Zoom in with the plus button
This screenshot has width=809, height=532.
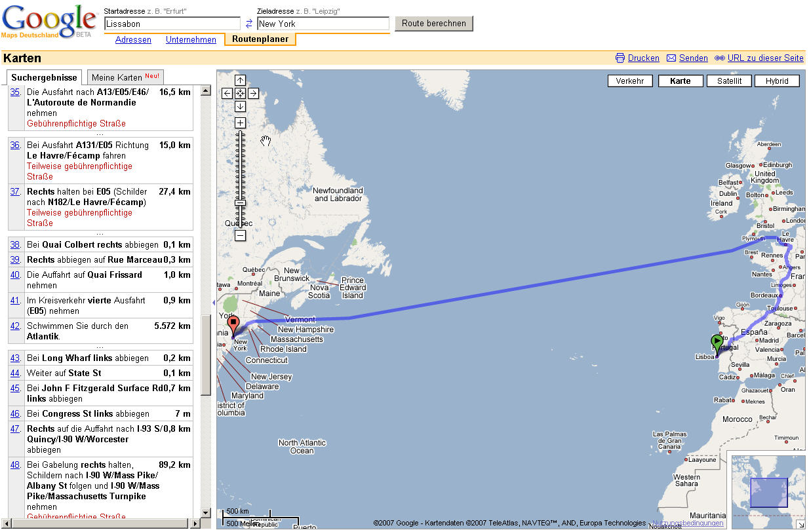(x=240, y=123)
